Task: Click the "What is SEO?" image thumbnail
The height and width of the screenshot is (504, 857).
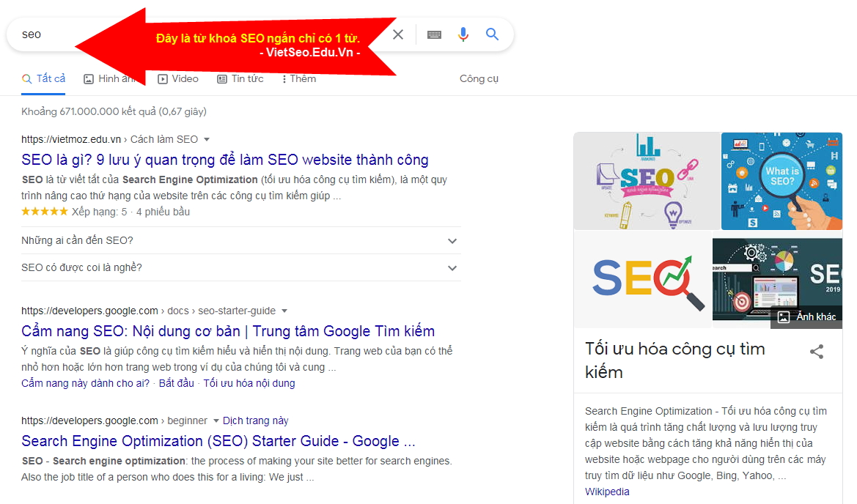Action: tap(781, 181)
